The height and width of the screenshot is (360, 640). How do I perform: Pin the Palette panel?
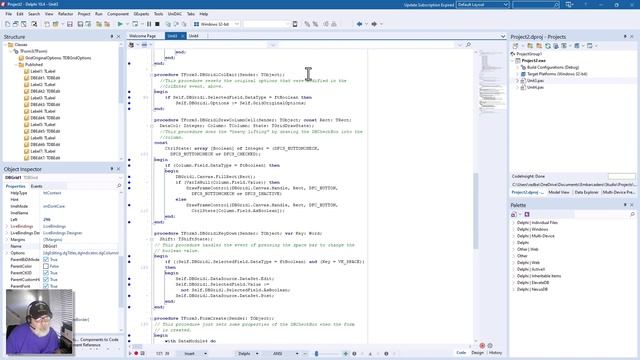click(625, 205)
